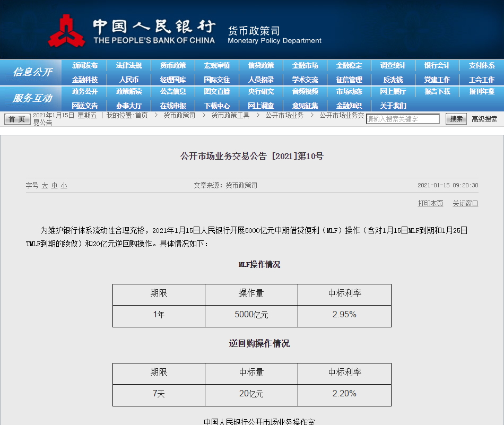Set font size to 大
Image resolution: width=504 pixels, height=425 pixels.
pyautogui.click(x=45, y=186)
